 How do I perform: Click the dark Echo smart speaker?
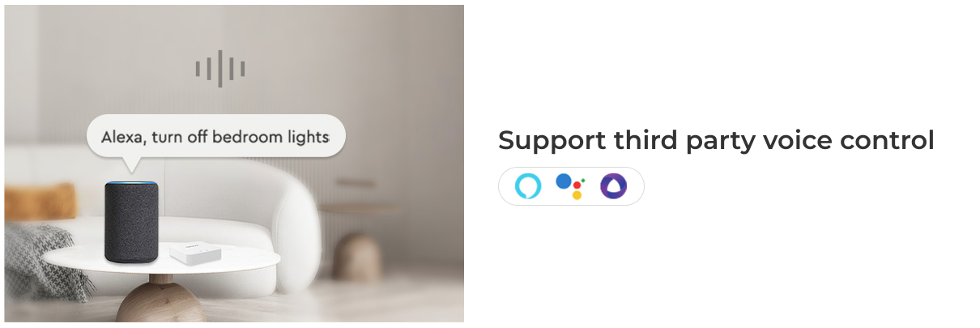(131, 221)
